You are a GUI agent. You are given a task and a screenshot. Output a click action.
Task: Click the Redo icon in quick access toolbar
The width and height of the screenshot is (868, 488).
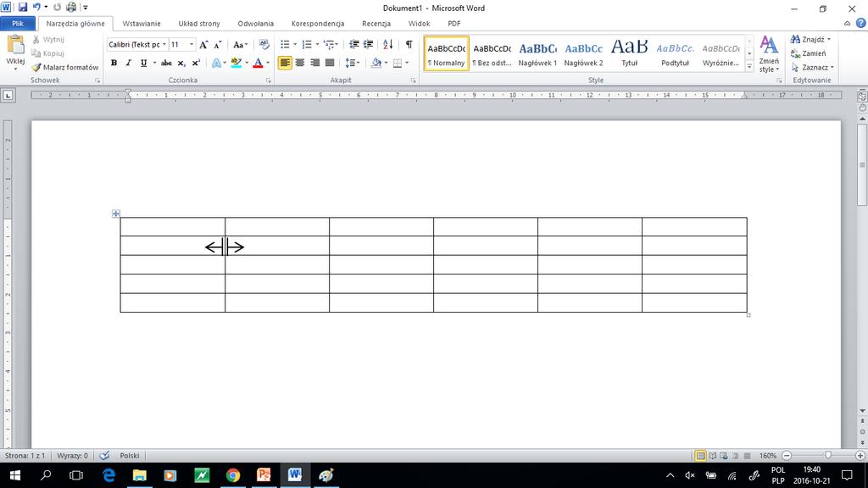coord(57,8)
